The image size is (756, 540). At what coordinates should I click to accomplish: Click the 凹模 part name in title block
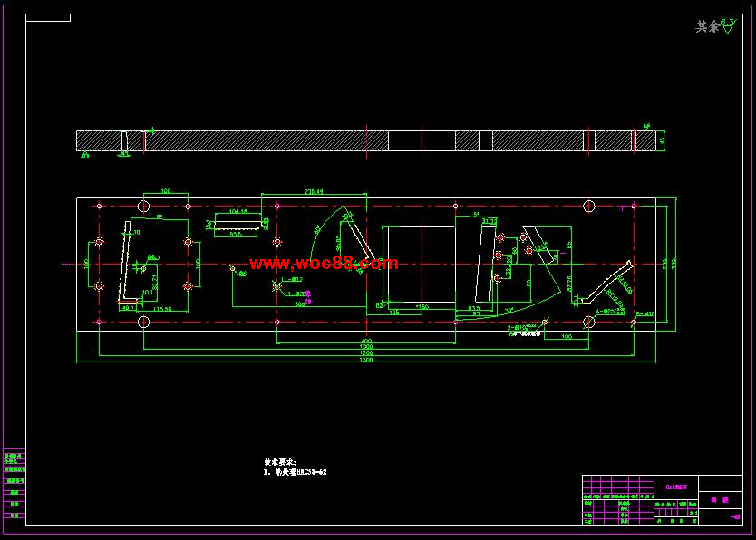point(720,500)
